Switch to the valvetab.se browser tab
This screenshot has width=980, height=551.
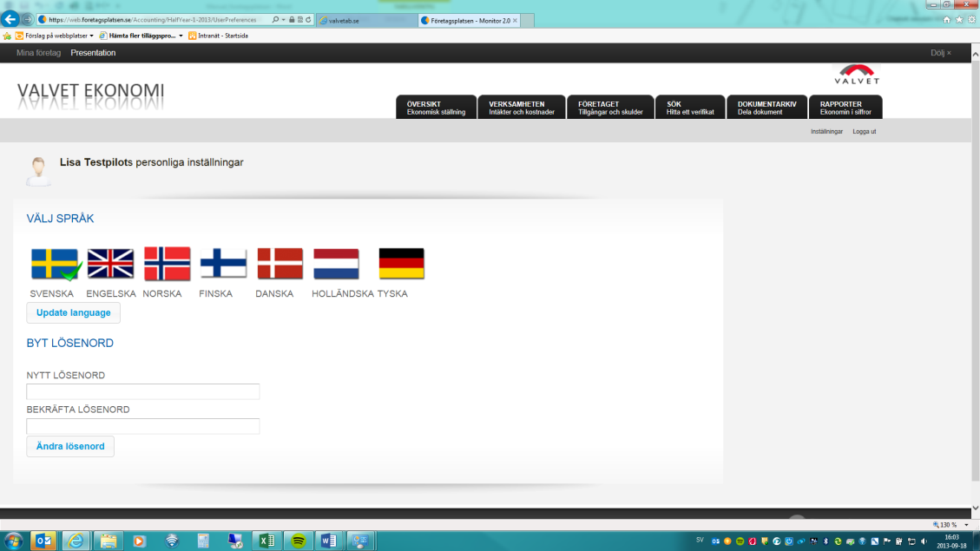click(x=367, y=21)
